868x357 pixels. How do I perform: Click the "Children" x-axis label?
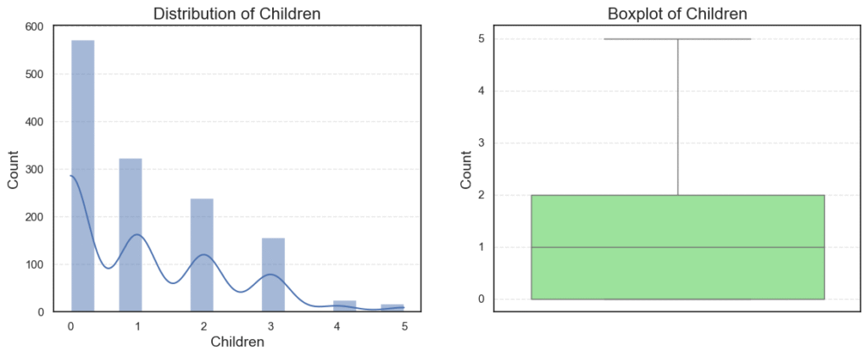(236, 343)
